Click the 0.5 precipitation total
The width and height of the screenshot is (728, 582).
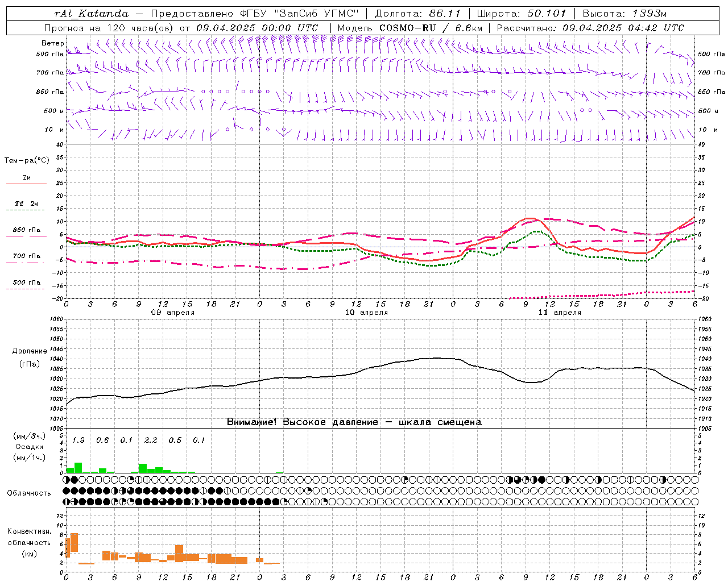[x=175, y=440]
